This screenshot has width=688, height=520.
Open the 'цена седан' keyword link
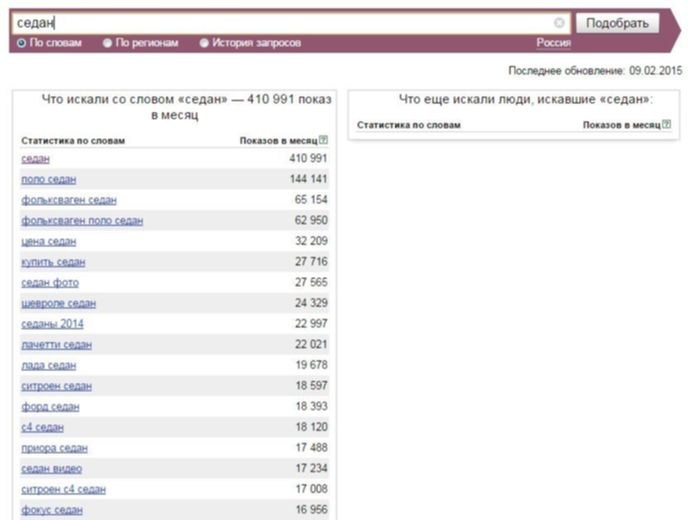pos(49,241)
